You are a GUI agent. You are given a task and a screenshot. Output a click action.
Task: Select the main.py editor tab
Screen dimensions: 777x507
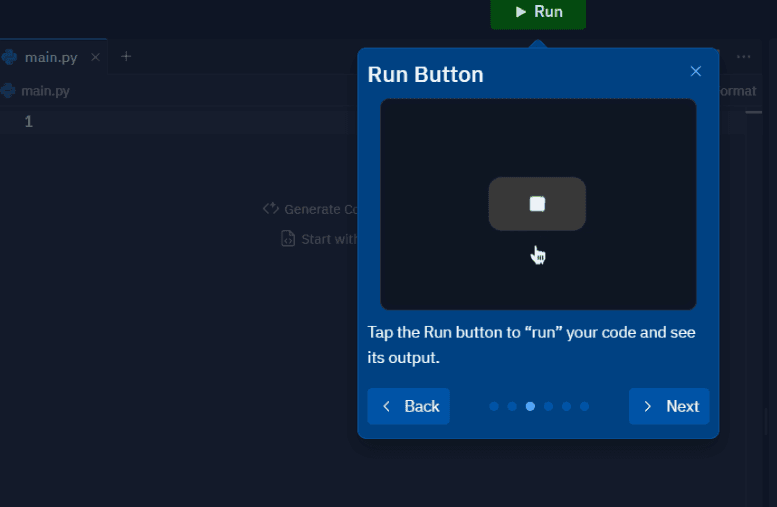(50, 57)
